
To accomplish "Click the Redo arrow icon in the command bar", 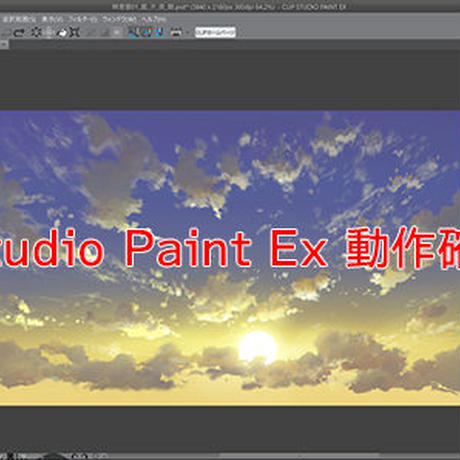I will coord(19,32).
